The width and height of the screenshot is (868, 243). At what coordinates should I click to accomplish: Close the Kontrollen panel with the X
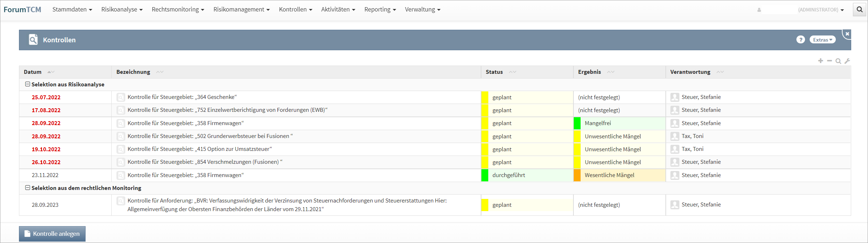click(x=847, y=34)
